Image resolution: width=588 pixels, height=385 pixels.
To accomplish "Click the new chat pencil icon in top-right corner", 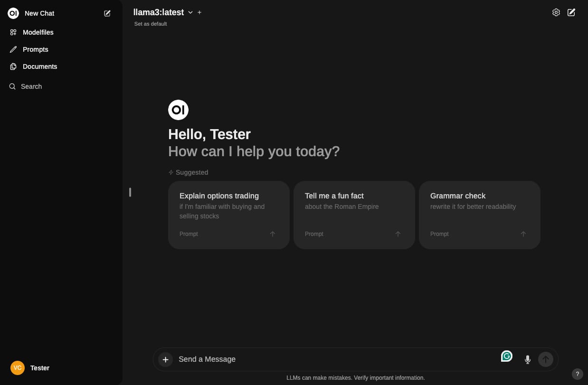I will coord(571,12).
